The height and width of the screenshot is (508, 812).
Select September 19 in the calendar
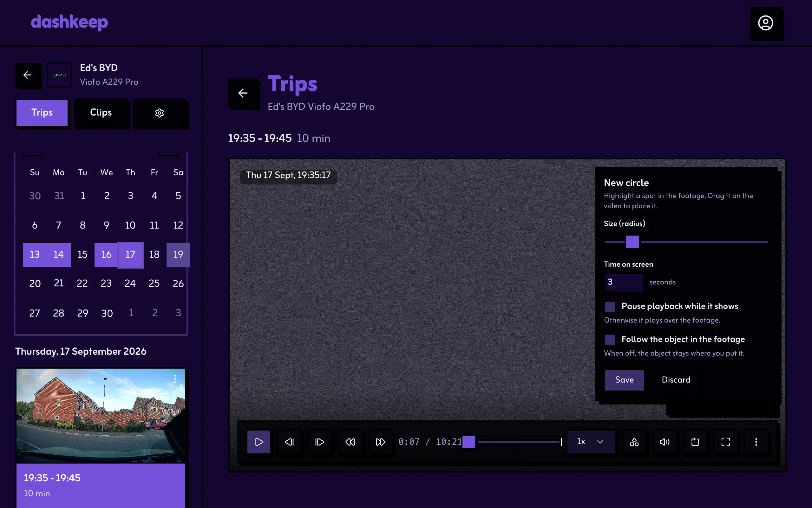click(x=178, y=255)
